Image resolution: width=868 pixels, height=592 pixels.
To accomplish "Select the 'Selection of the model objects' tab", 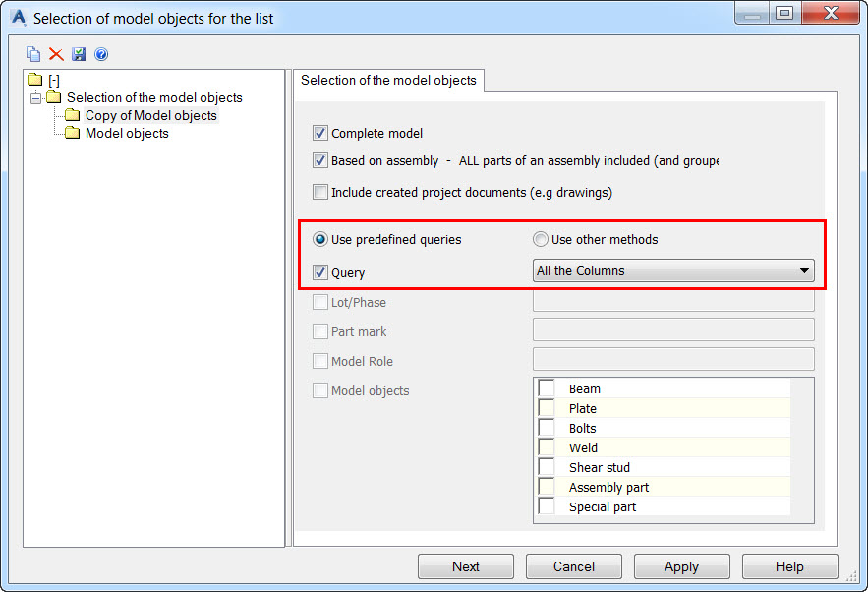I will click(388, 81).
